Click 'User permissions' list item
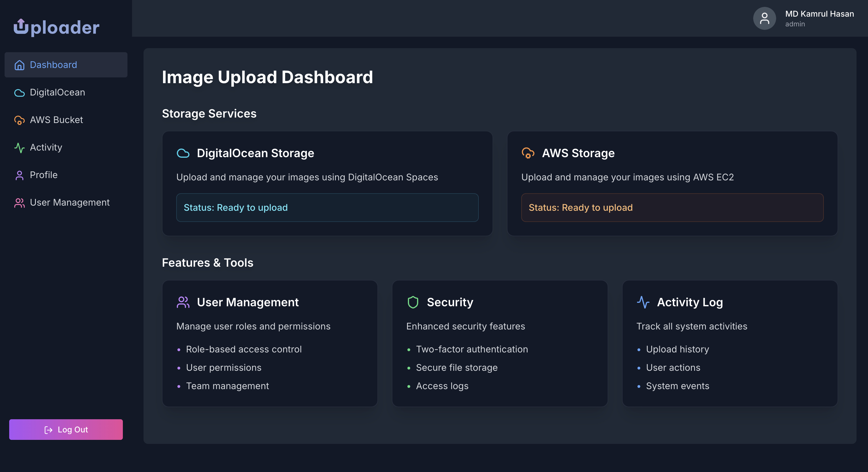The width and height of the screenshot is (868, 472). coord(223,368)
